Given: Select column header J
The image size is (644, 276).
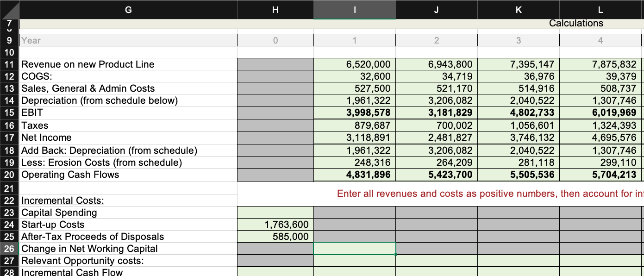Looking at the screenshot, I should pyautogui.click(x=436, y=9).
